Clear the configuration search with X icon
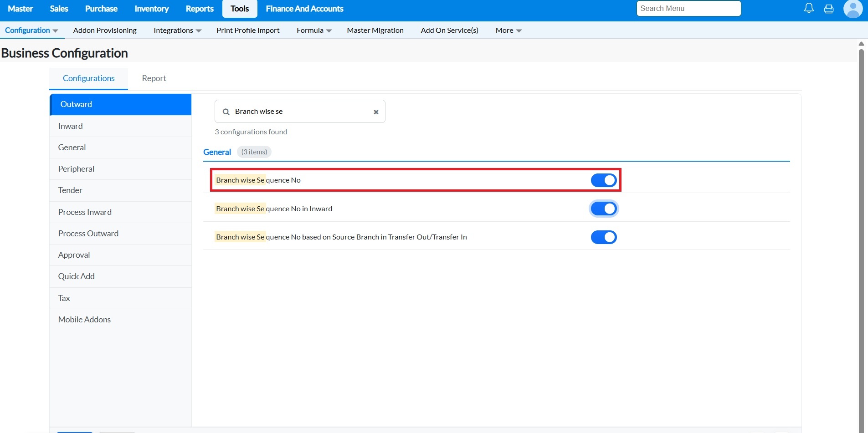 (376, 112)
